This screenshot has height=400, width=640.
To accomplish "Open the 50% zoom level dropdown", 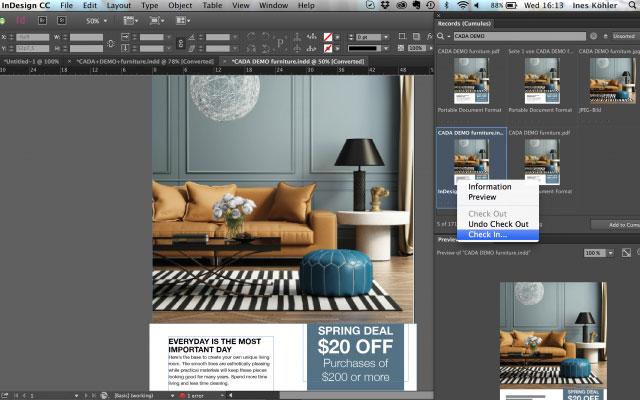I will coord(95,20).
